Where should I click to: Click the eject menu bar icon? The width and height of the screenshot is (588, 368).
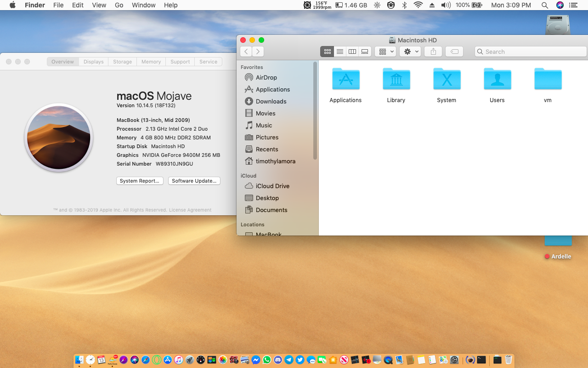432,5
